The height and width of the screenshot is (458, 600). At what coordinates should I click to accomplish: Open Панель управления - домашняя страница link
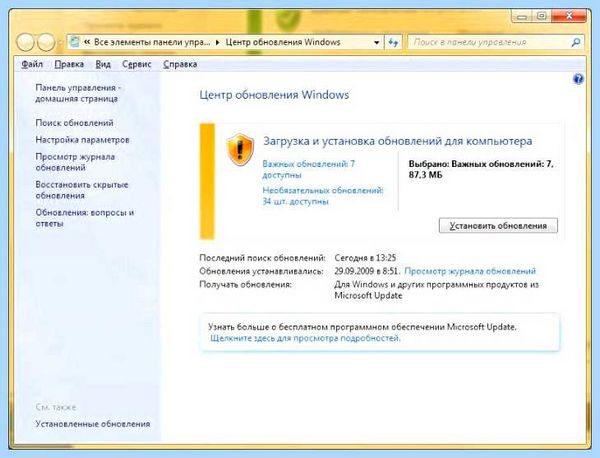[78, 93]
